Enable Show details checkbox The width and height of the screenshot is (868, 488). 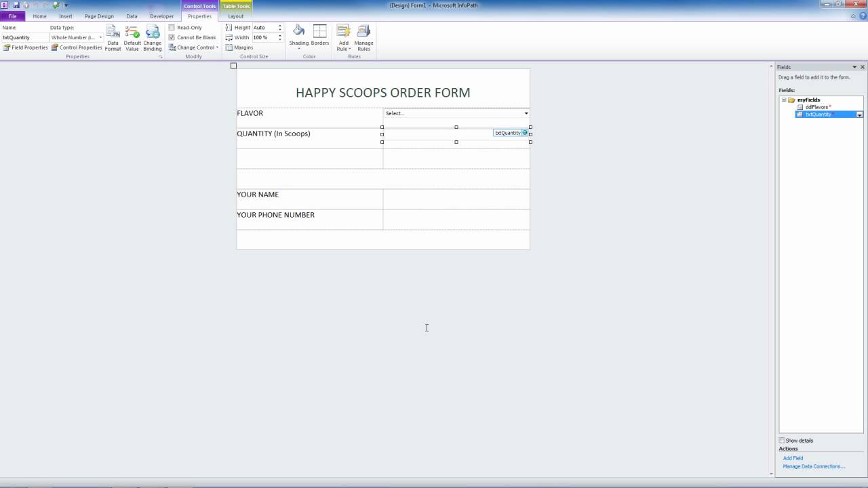click(782, 441)
